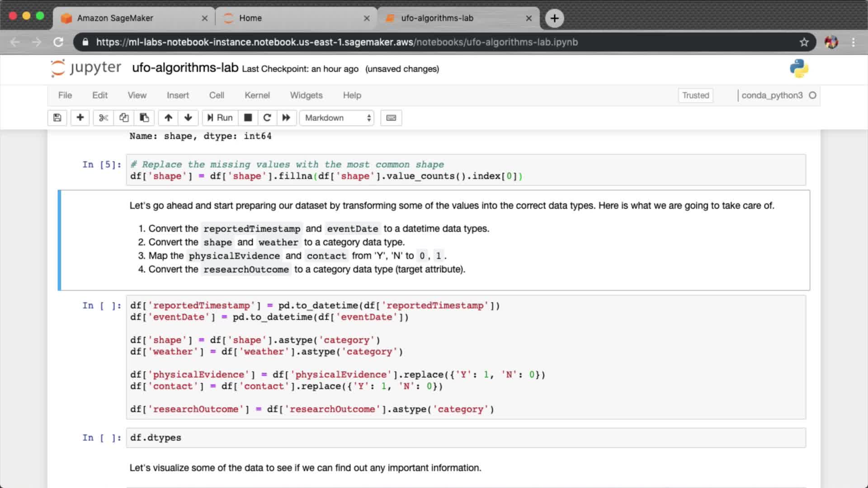Paste cells below icon

click(144, 118)
